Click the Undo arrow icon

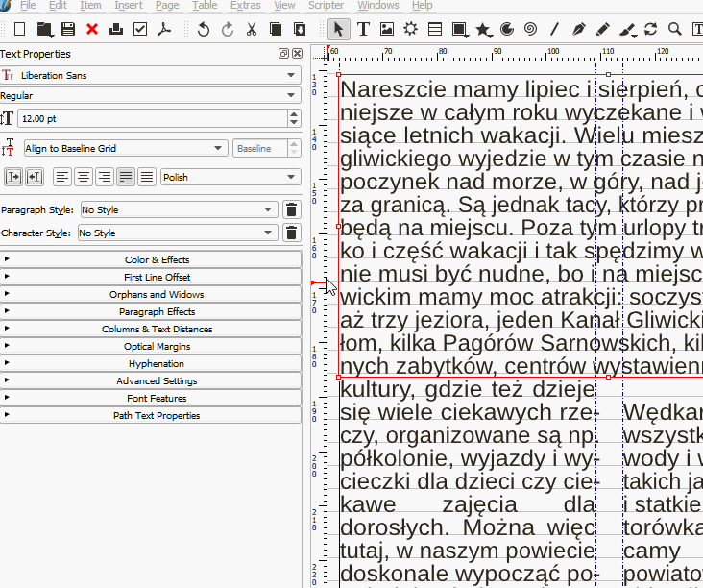204,30
